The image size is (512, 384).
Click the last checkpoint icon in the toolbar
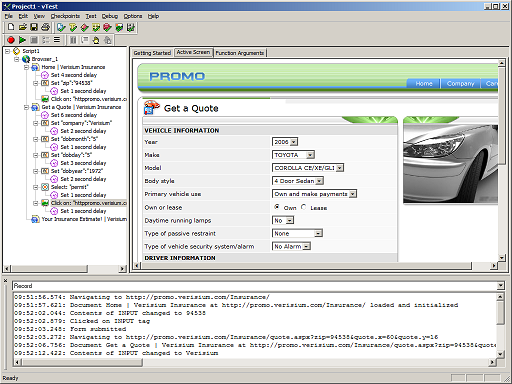(131, 27)
